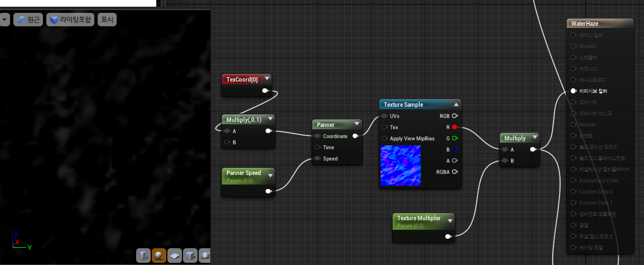Select the Panner Speed parameter node title
Screen dimensions: 644x265
click(x=243, y=173)
